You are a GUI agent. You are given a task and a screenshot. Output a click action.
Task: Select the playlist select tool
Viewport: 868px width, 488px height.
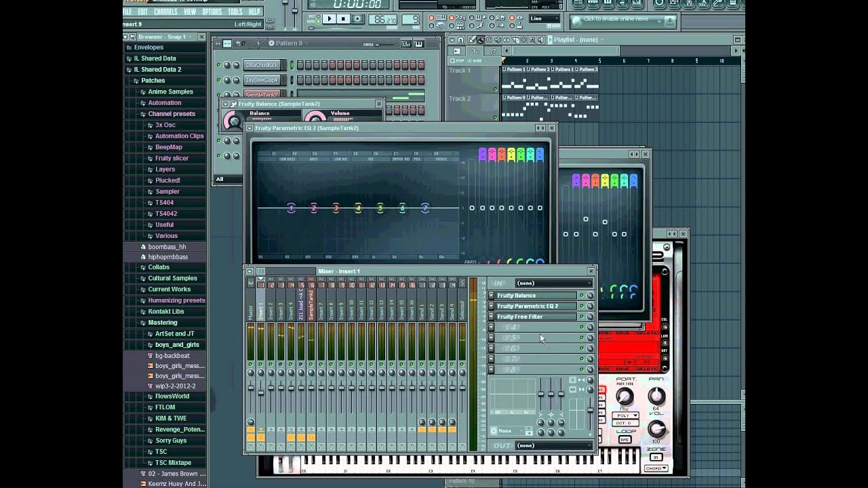click(524, 40)
